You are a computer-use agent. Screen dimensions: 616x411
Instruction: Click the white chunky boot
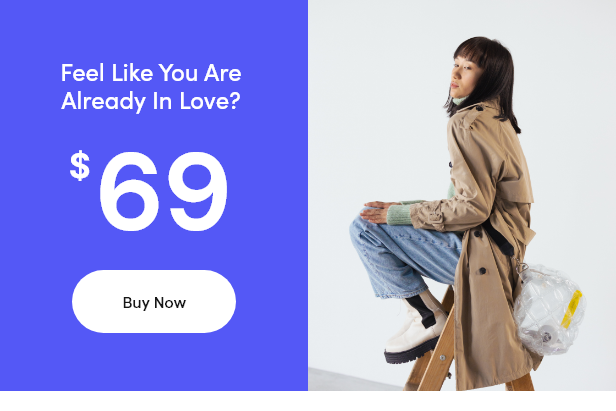[x=414, y=332]
